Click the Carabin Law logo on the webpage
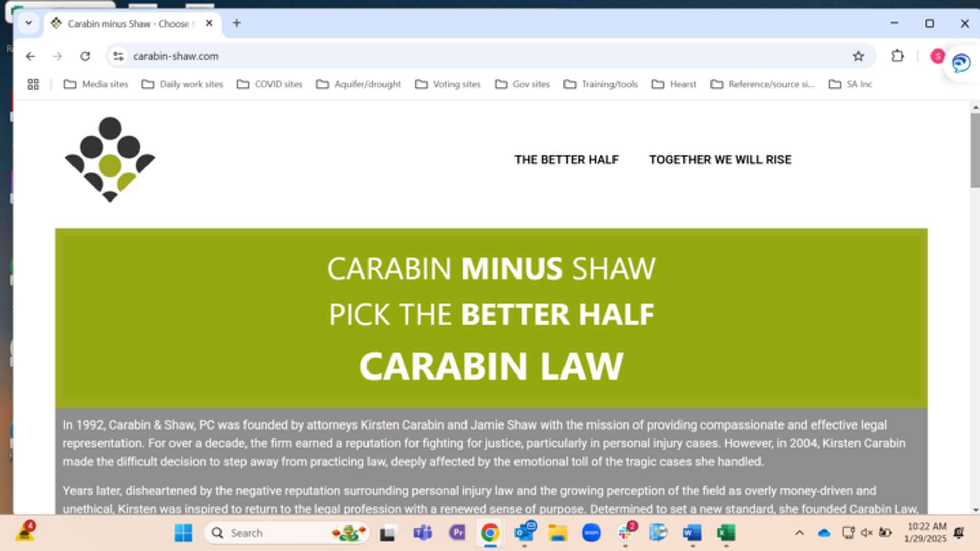This screenshot has width=980, height=551. tap(109, 160)
